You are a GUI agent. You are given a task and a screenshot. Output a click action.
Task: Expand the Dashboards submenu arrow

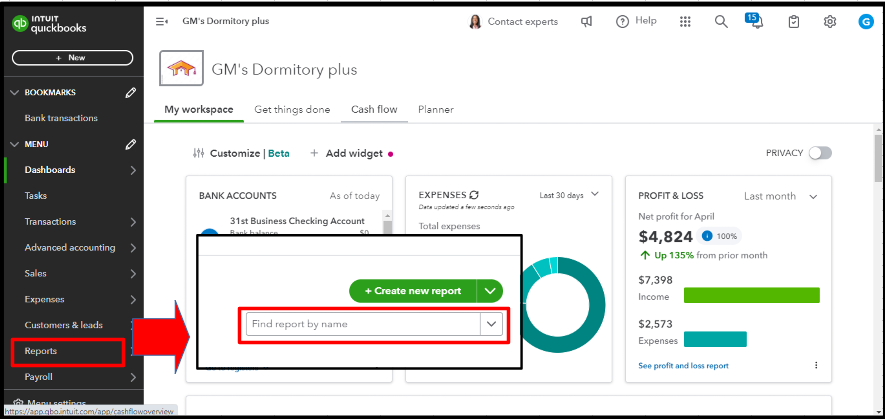click(x=133, y=170)
